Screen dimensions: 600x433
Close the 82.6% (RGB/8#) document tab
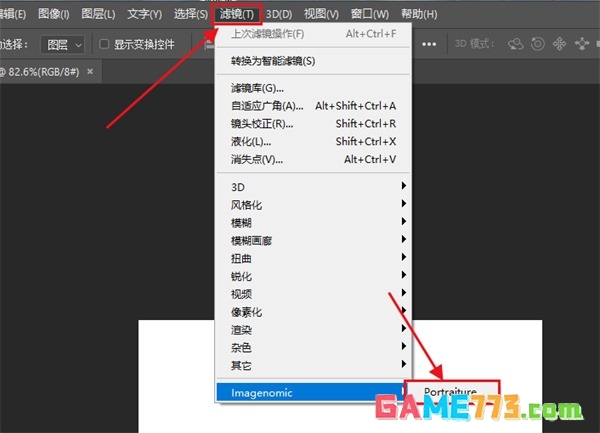pyautogui.click(x=91, y=73)
